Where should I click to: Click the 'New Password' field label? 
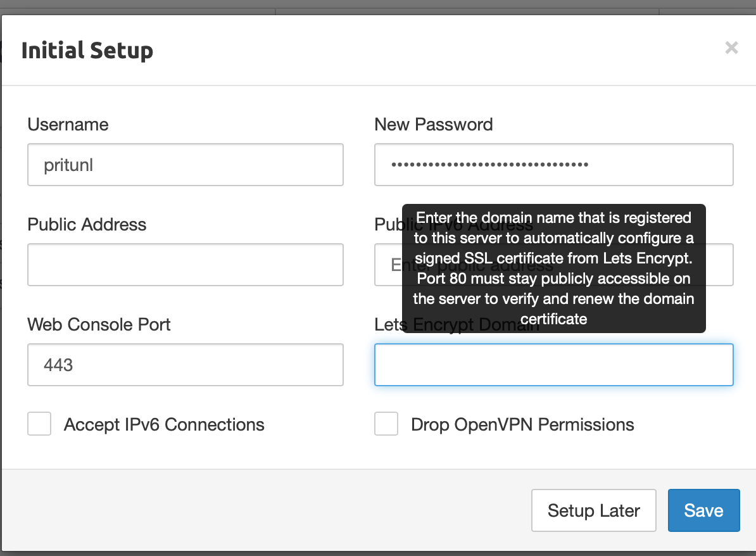pos(434,124)
